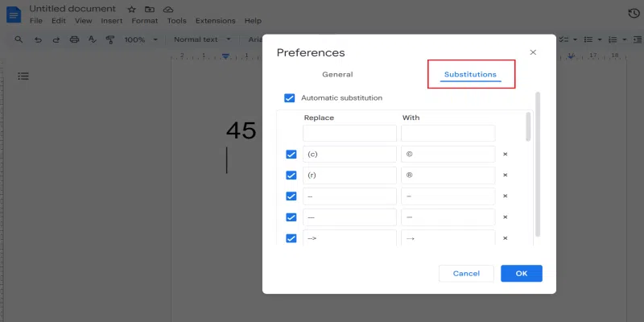Toggle the (r) substitution checkbox
The height and width of the screenshot is (322, 644).
[291, 175]
